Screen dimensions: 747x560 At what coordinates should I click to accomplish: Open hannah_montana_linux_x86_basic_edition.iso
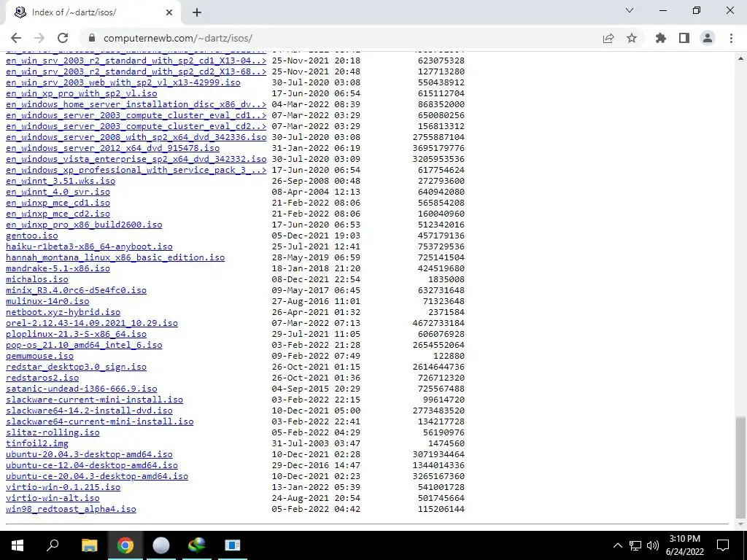pos(115,257)
